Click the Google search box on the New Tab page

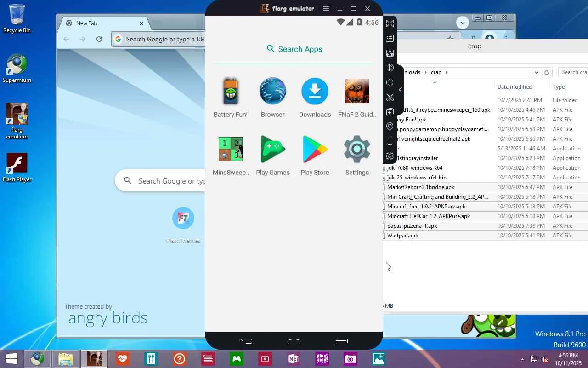(x=160, y=181)
